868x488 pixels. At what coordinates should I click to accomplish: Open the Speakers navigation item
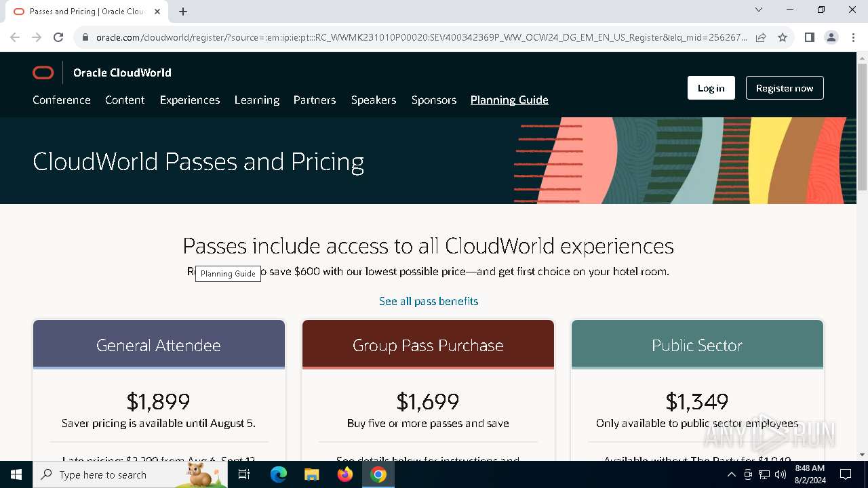374,100
